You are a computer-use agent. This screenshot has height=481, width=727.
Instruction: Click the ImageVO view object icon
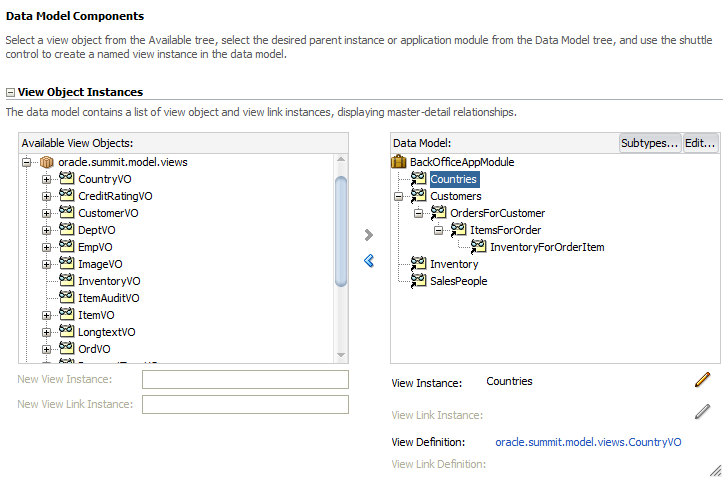66,263
